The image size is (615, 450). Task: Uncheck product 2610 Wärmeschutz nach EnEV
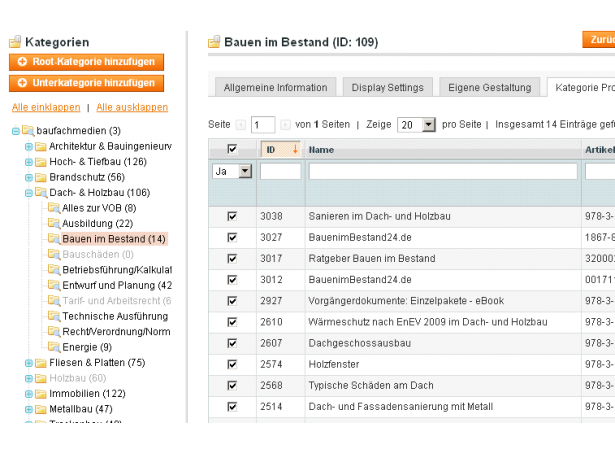pyautogui.click(x=232, y=322)
